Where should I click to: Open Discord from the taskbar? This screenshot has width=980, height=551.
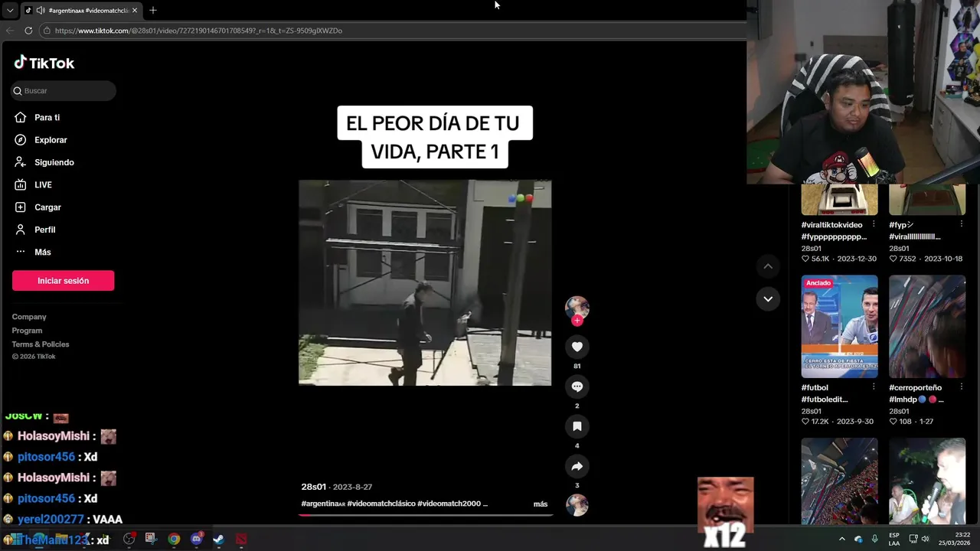(196, 539)
